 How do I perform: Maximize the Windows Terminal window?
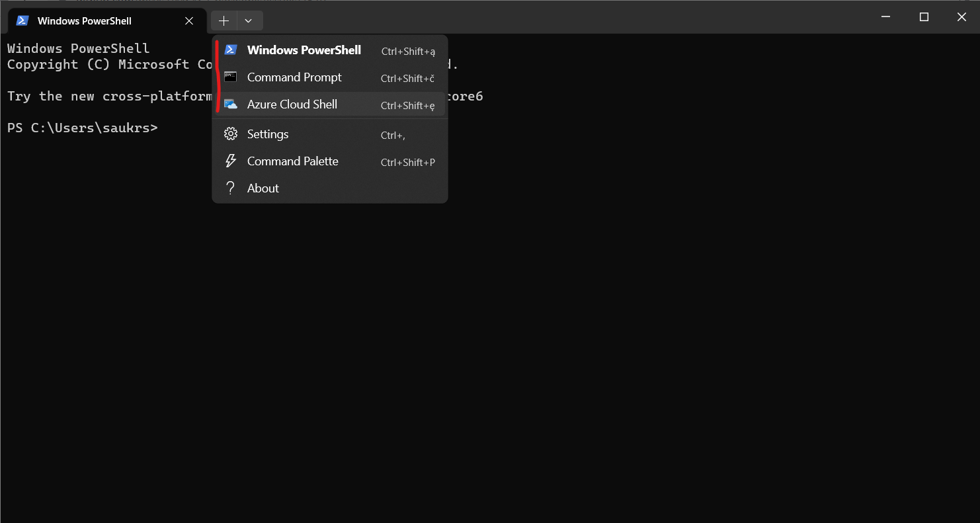click(x=924, y=17)
